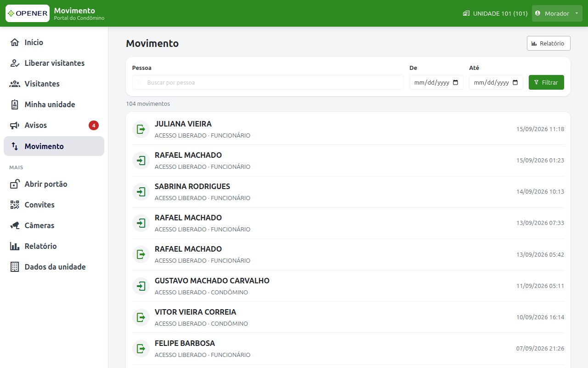
Task: Click the entry icon beside Sabrina Rodrigues
Action: pos(141,191)
